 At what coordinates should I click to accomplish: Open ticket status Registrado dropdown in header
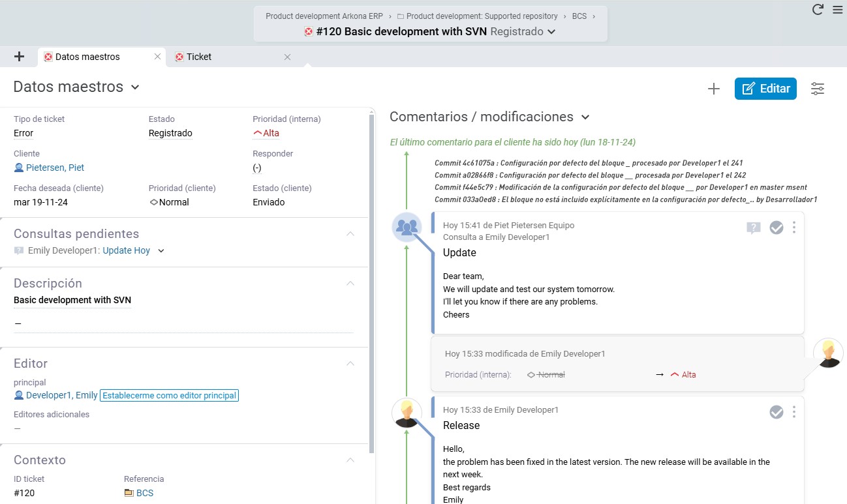point(551,32)
